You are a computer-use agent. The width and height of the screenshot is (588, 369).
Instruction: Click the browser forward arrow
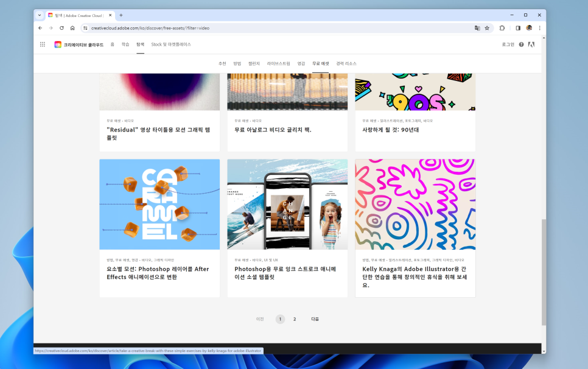point(51,28)
